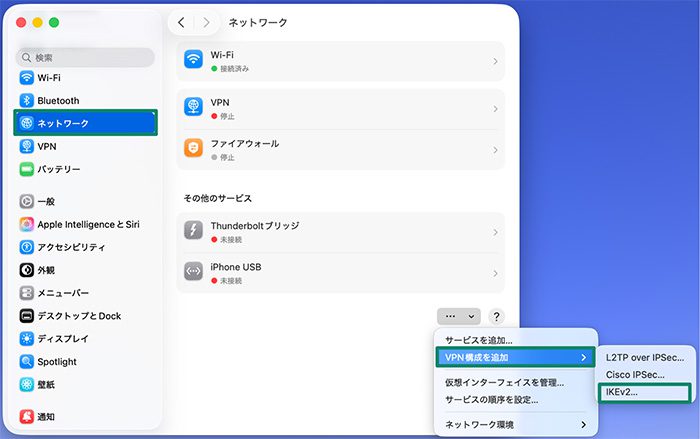
Task: Go forward with the right arrow button
Action: [206, 22]
